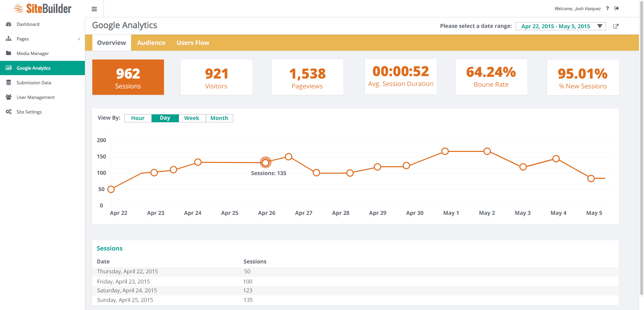Select the 64.24% Bounce Rate card
The height and width of the screenshot is (310, 644).
[x=491, y=77]
